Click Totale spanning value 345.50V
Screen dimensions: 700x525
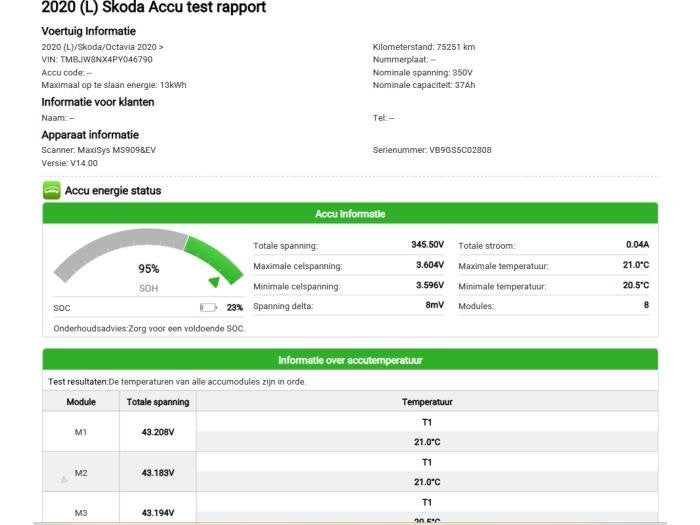[427, 245]
